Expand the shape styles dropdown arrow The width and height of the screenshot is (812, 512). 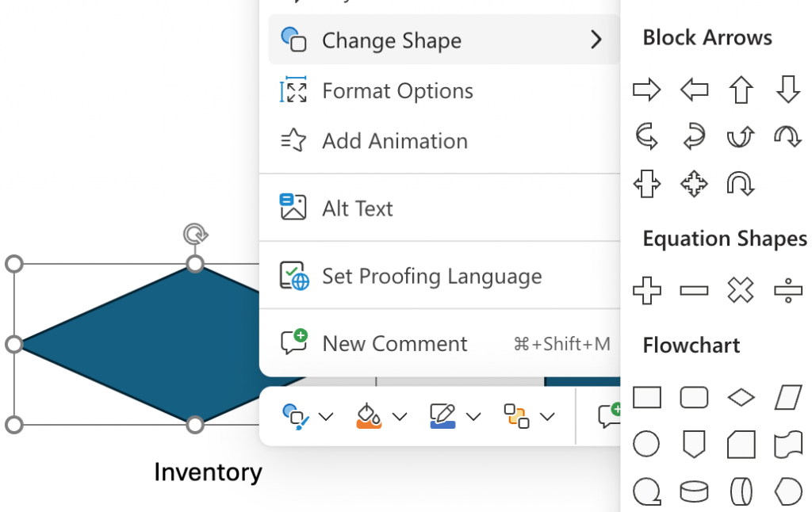326,416
